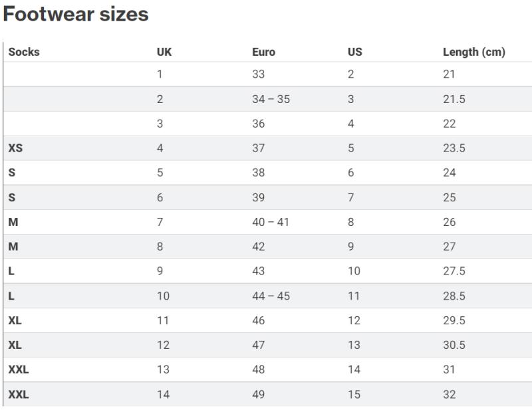Click Euro size 49 cell
The width and height of the screenshot is (532, 412).
pos(259,394)
